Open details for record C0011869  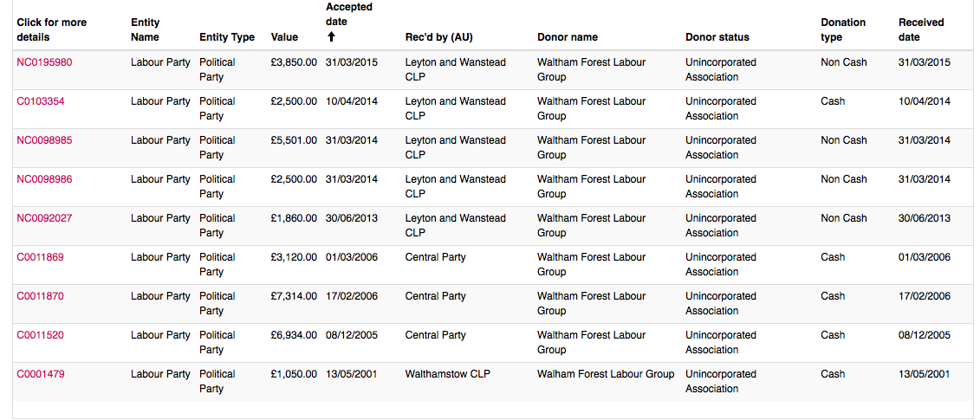coord(40,257)
